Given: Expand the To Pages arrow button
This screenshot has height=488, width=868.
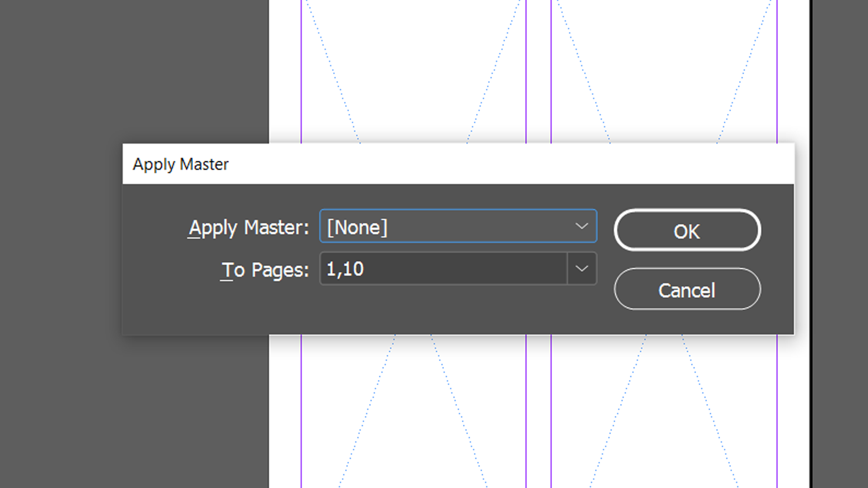Looking at the screenshot, I should (x=581, y=269).
